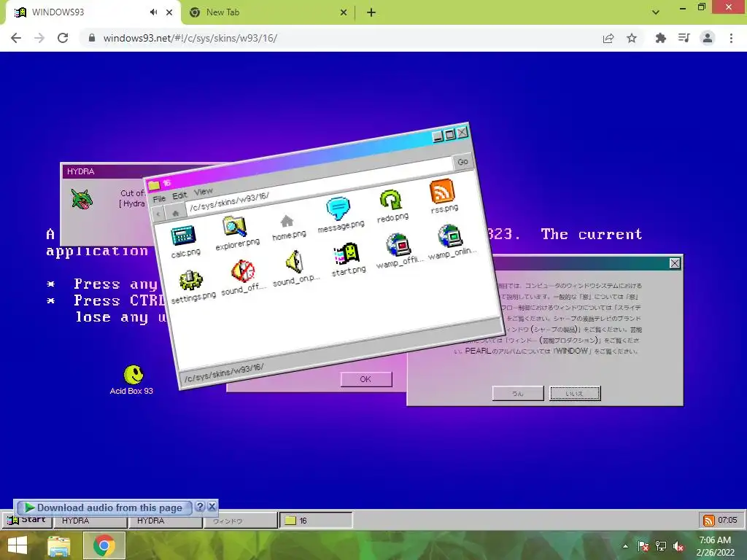
Task: Open the File menu in explorer window
Action: pyautogui.click(x=159, y=198)
